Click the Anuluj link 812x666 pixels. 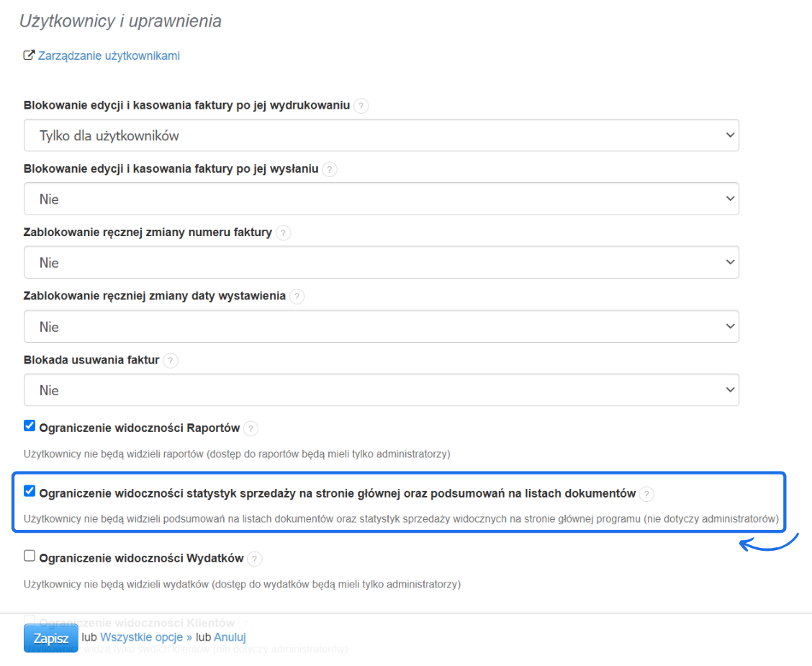tap(230, 637)
